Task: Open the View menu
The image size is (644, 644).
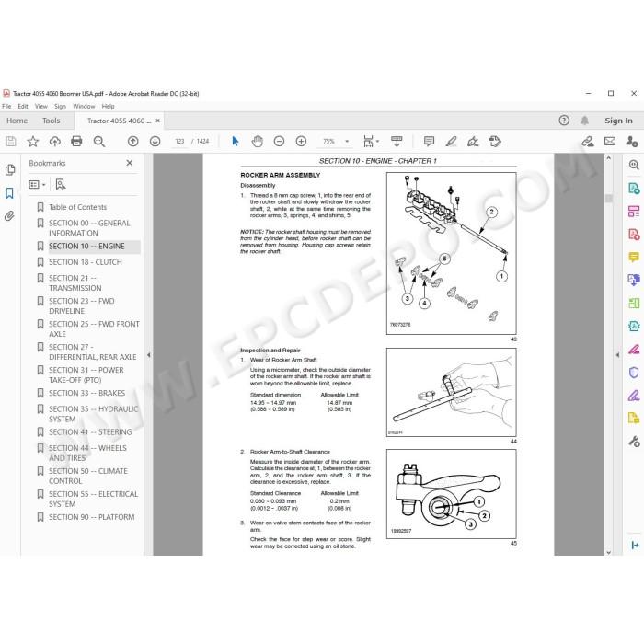Action: (41, 107)
